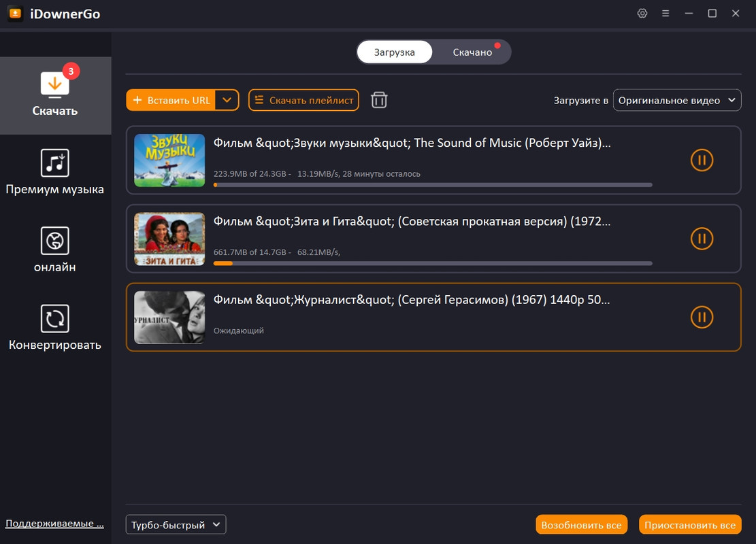Open the Премиум музыка section
The image size is (756, 544).
pyautogui.click(x=55, y=172)
